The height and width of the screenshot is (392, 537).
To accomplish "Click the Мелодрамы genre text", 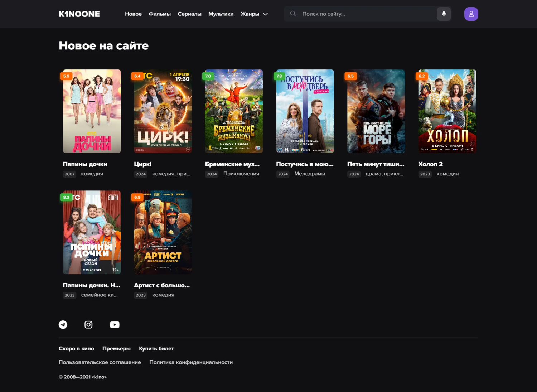I will point(310,174).
